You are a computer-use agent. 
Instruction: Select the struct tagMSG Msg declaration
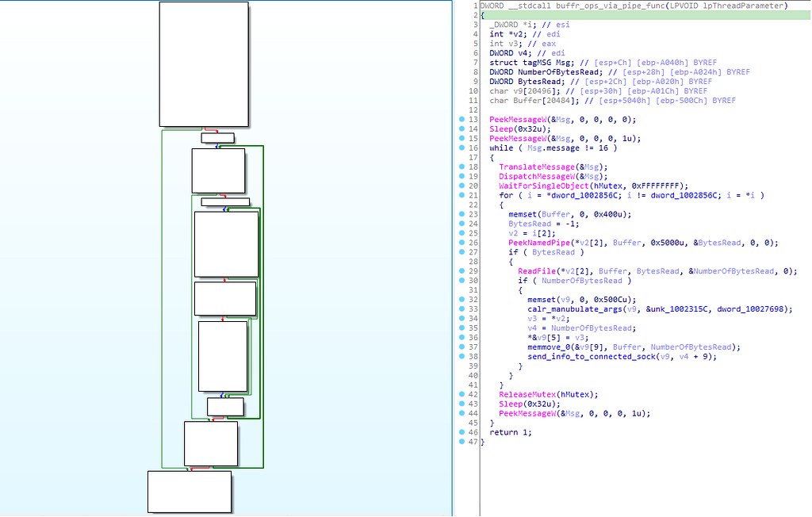pos(532,63)
